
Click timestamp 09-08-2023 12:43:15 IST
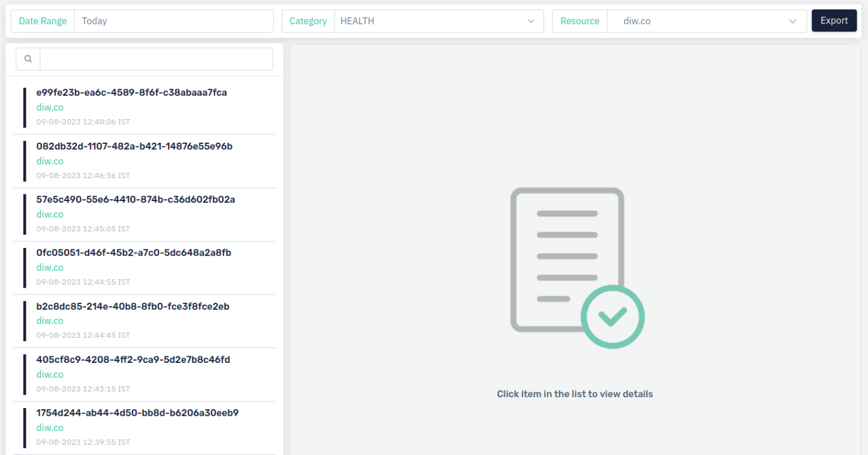[83, 389]
